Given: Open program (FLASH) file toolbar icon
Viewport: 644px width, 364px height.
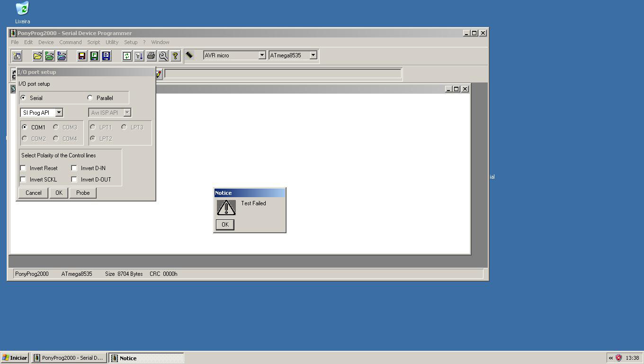Looking at the screenshot, I should pyautogui.click(x=49, y=56).
